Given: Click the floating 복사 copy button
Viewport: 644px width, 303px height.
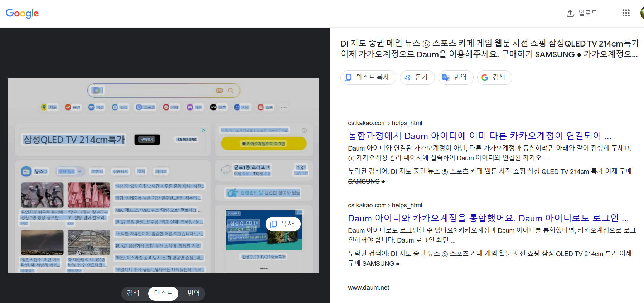Looking at the screenshot, I should click(x=283, y=224).
